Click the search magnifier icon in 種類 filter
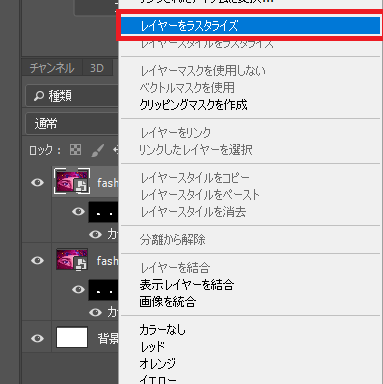 39,96
